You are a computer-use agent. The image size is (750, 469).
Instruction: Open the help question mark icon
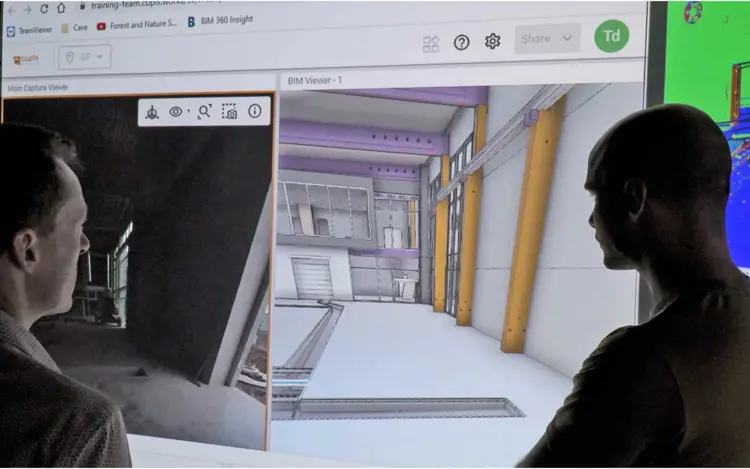point(461,42)
